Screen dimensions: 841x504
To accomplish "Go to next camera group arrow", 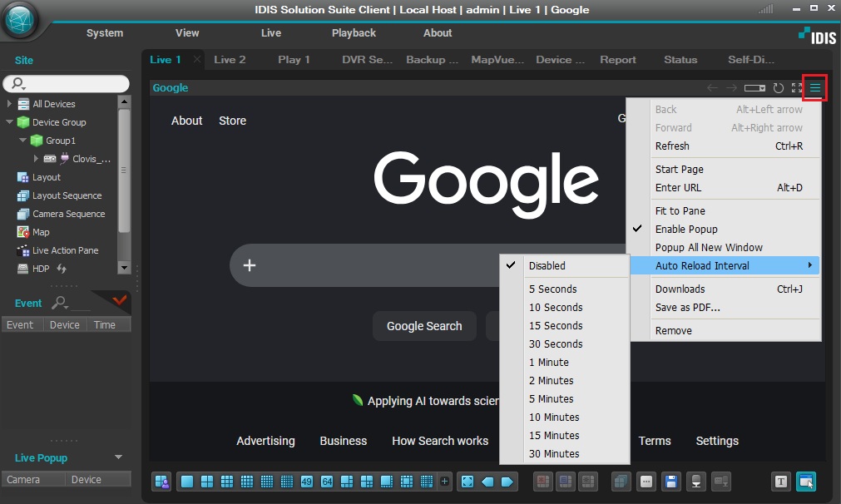I will point(507,482).
